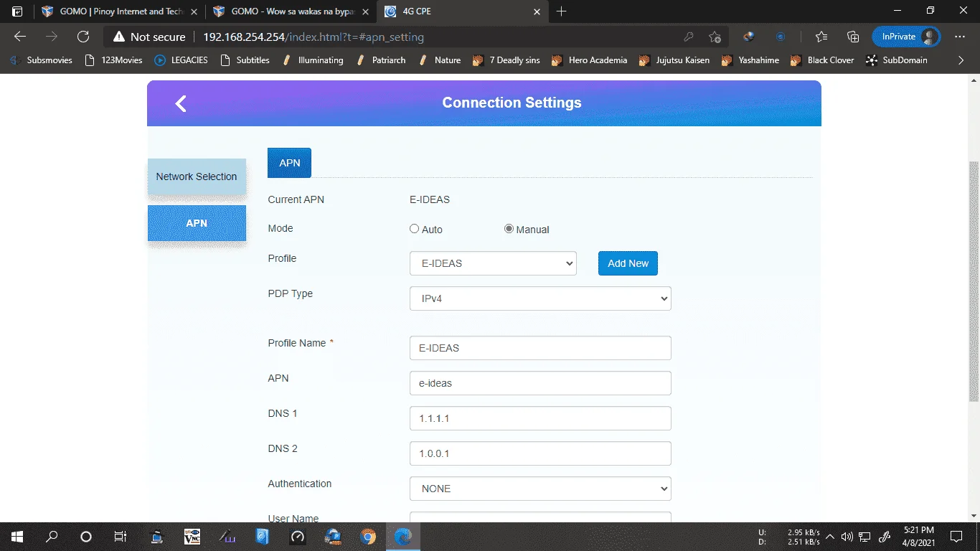Open the LEGACIES bookmark
Image resolution: width=980 pixels, height=551 pixels.
pos(181,60)
